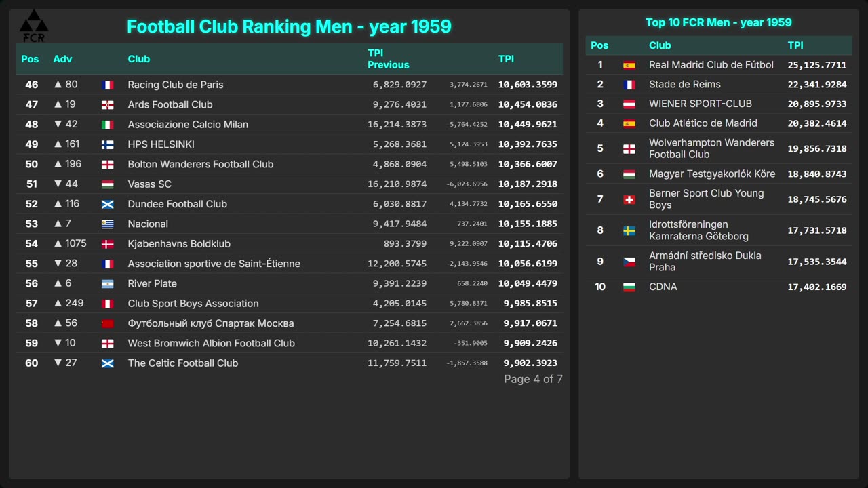Click Czech flag beside Armádní středisko Dukla Praha

[629, 262]
